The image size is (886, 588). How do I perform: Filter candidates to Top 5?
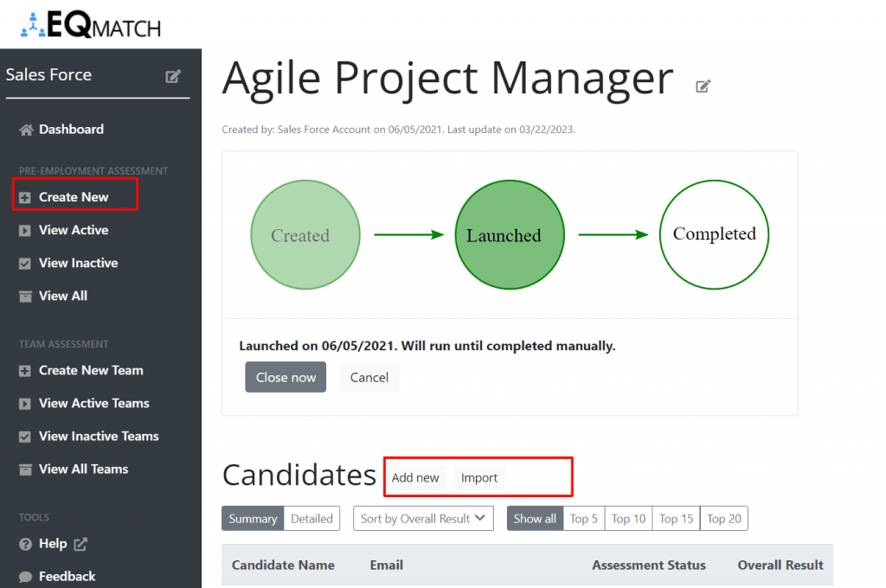(x=583, y=518)
